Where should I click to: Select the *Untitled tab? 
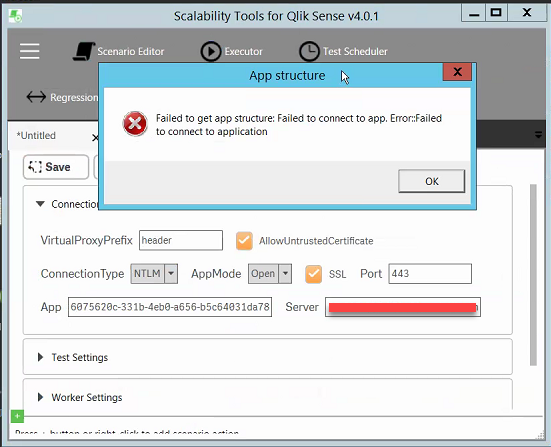click(36, 136)
